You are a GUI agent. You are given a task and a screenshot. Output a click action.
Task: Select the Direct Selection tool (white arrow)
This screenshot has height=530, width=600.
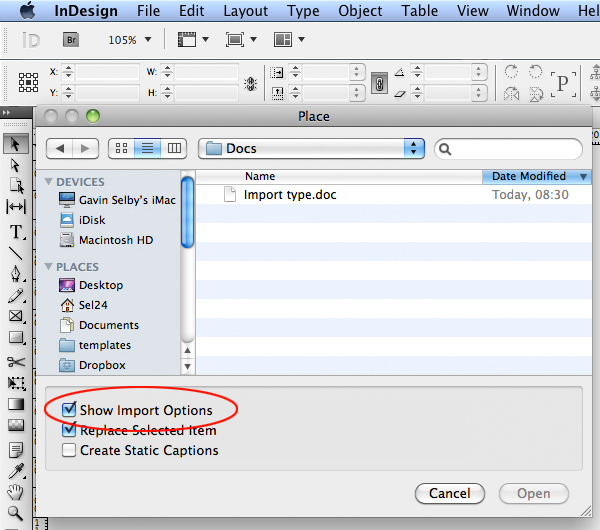click(15, 165)
